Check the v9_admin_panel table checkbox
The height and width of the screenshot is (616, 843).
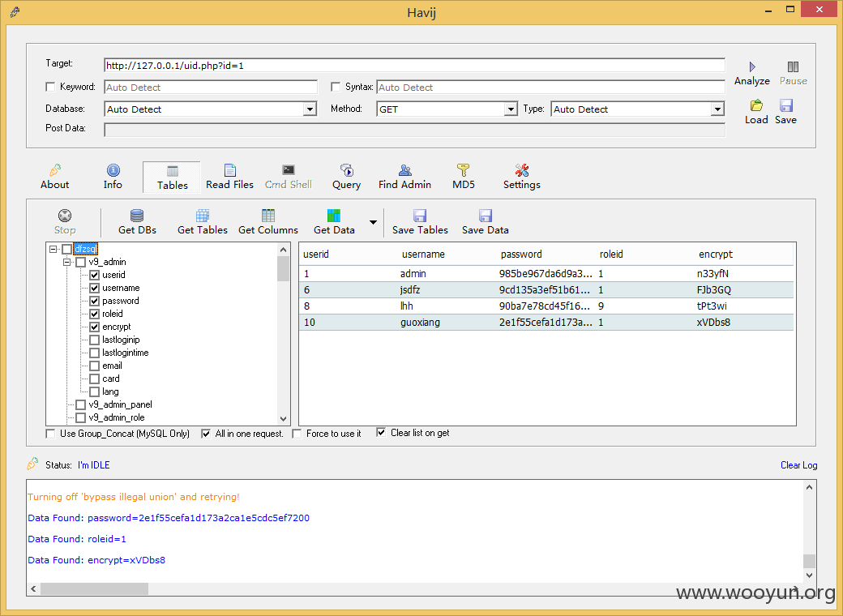point(80,404)
